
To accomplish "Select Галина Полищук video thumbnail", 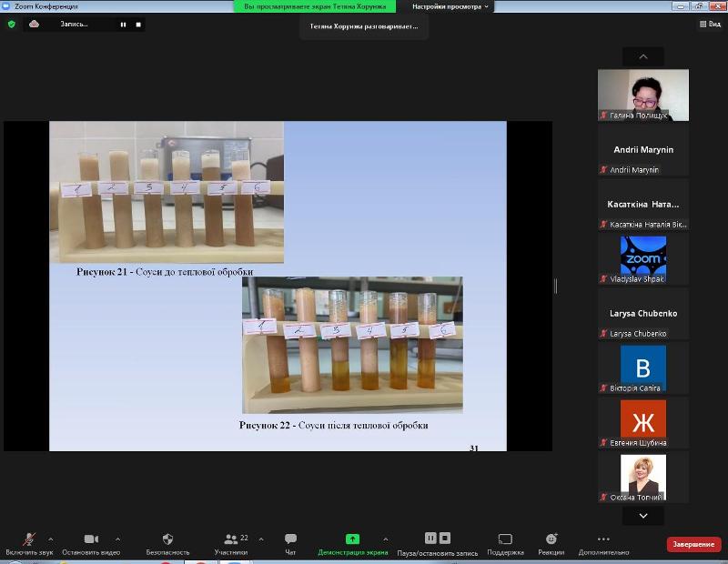I will (x=642, y=95).
